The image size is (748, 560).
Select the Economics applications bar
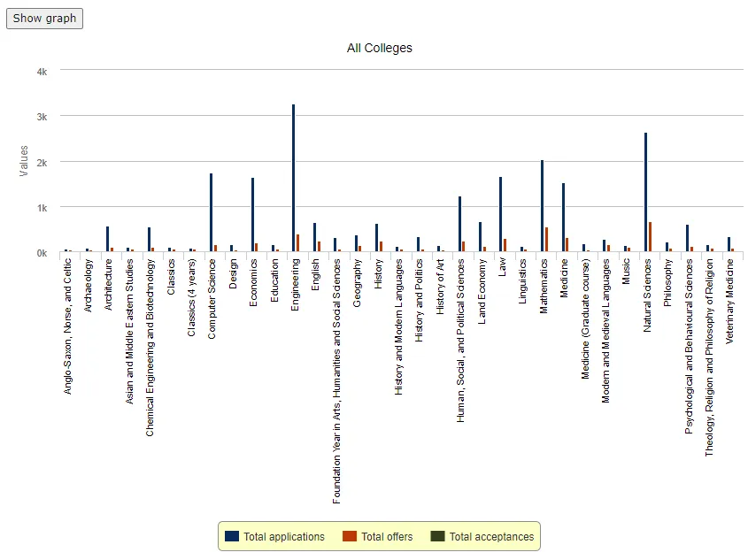252,215
